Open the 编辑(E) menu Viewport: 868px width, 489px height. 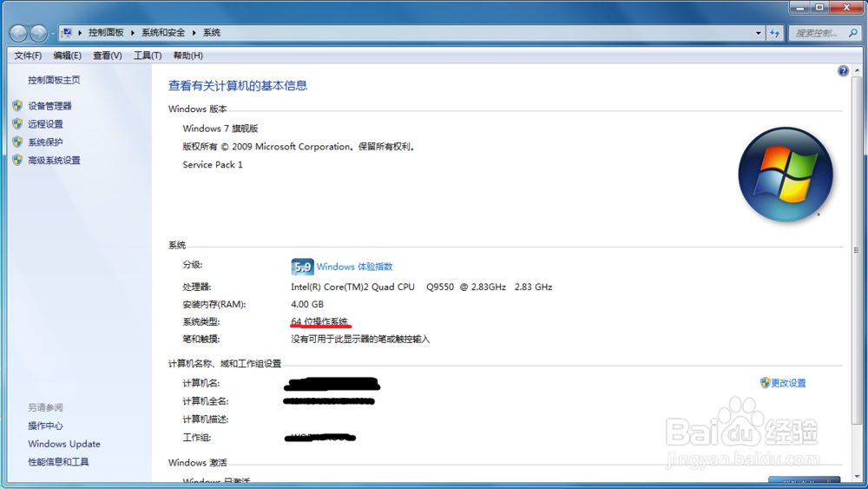tap(67, 56)
